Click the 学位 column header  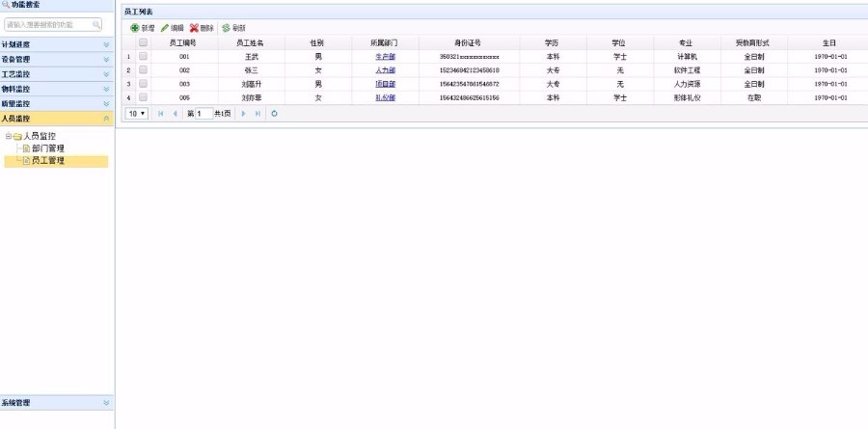[620, 42]
